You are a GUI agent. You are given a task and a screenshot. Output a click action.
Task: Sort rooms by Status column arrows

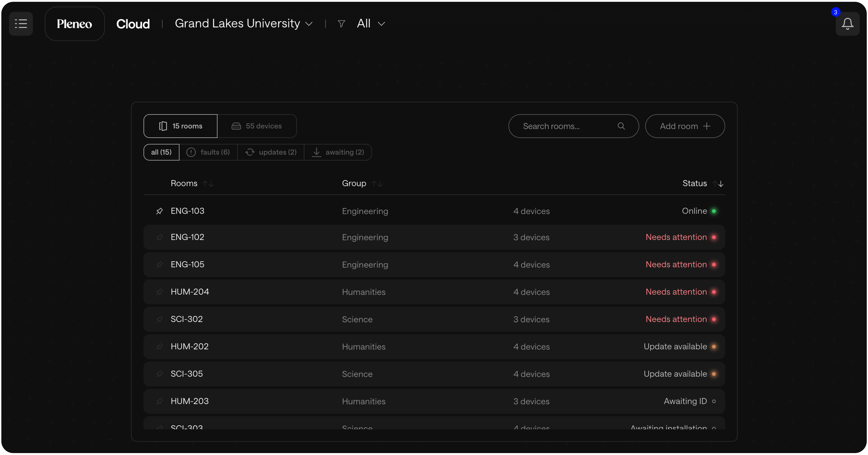tap(718, 184)
